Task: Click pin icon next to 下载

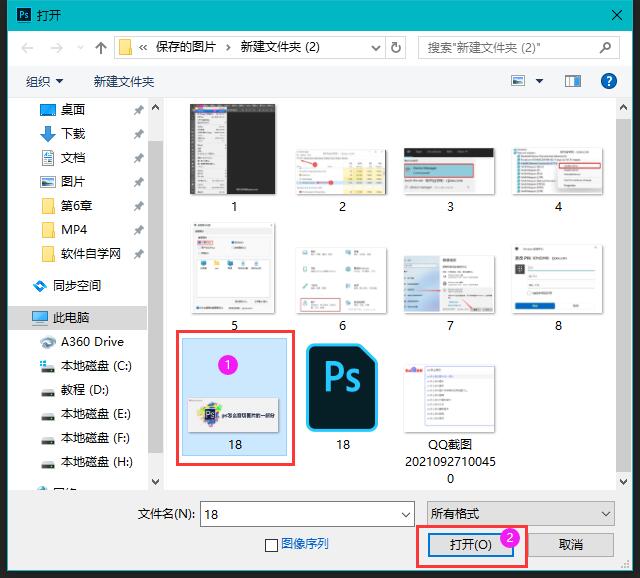Action: pos(139,134)
